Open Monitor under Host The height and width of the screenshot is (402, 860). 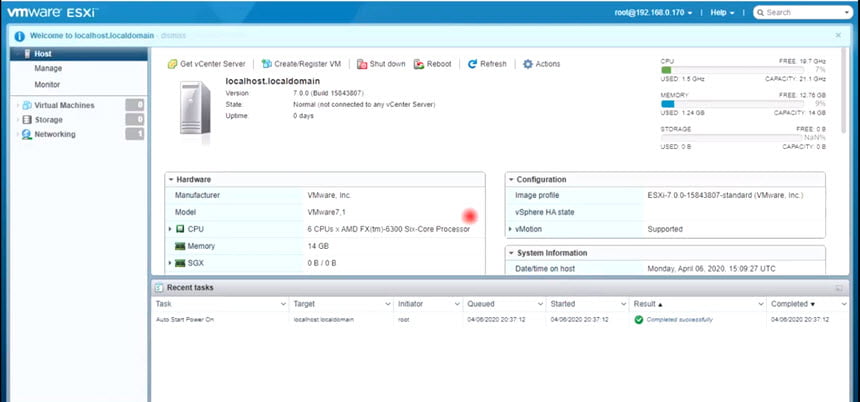47,85
